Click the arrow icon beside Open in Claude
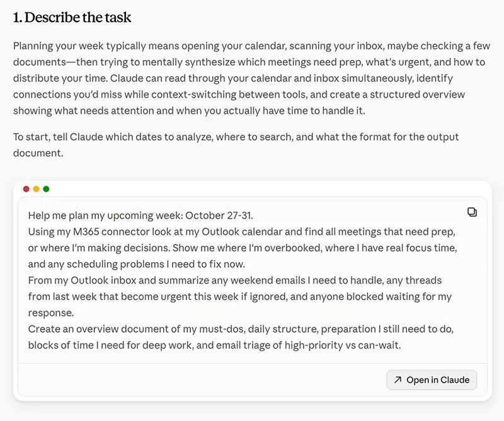Screen dimensions: 504x421 398,380
